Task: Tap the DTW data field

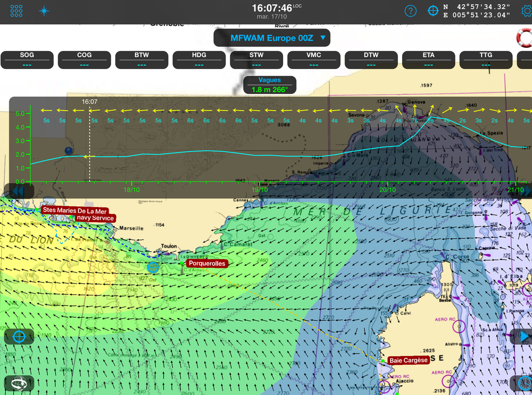Action: coord(371,60)
